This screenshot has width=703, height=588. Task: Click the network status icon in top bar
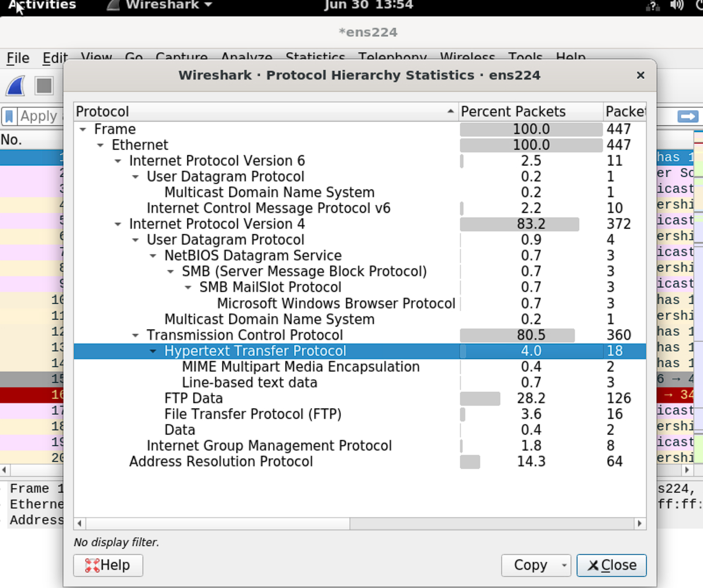[x=653, y=6]
